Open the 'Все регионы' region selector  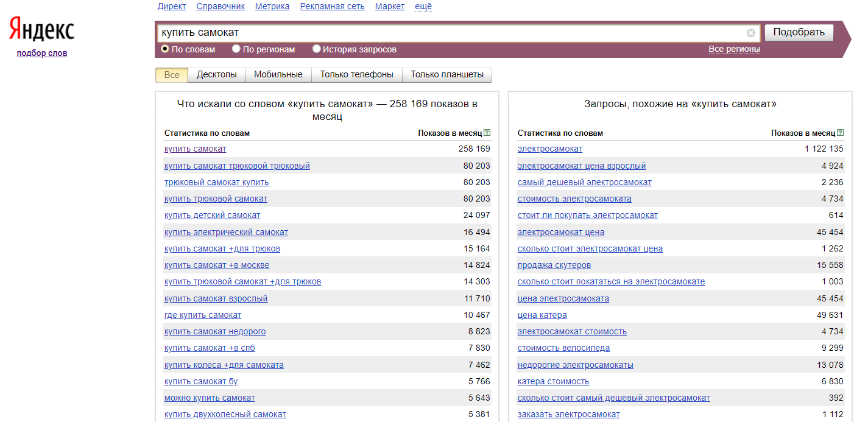tap(734, 49)
